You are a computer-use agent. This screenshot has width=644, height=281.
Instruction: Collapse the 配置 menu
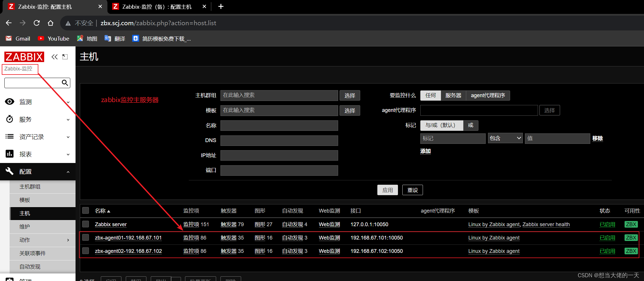(x=68, y=172)
